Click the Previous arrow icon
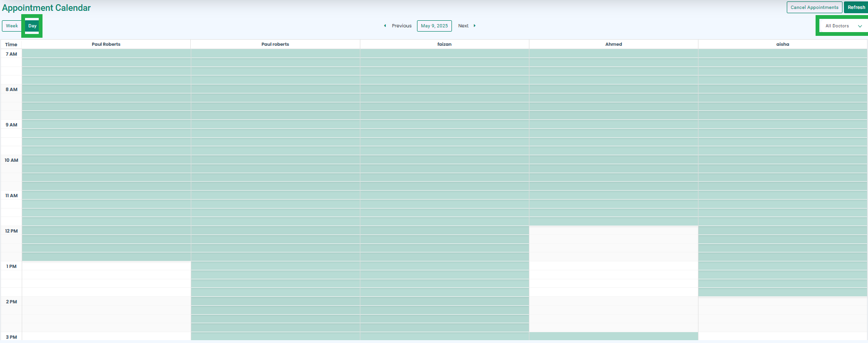 [x=385, y=26]
